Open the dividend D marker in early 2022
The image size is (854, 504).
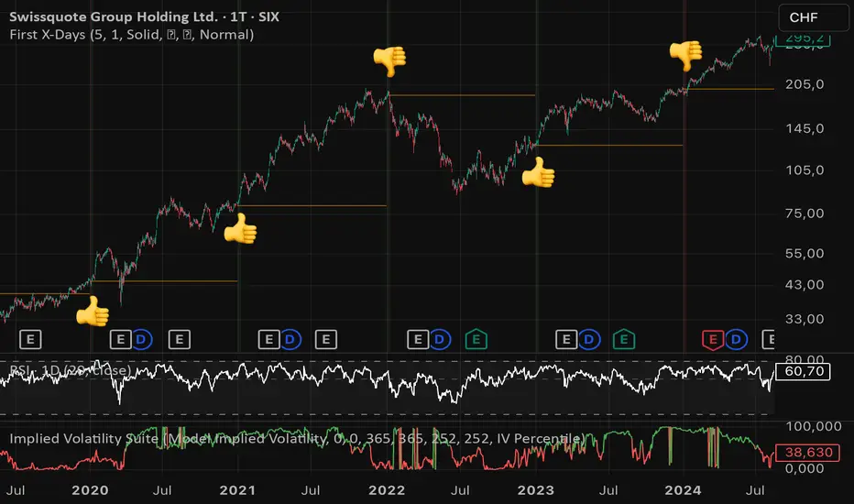click(x=440, y=339)
